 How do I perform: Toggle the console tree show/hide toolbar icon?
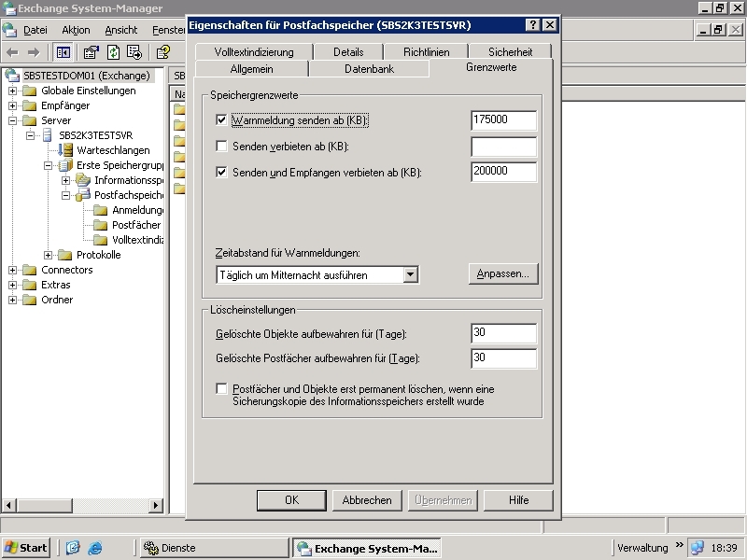point(63,52)
